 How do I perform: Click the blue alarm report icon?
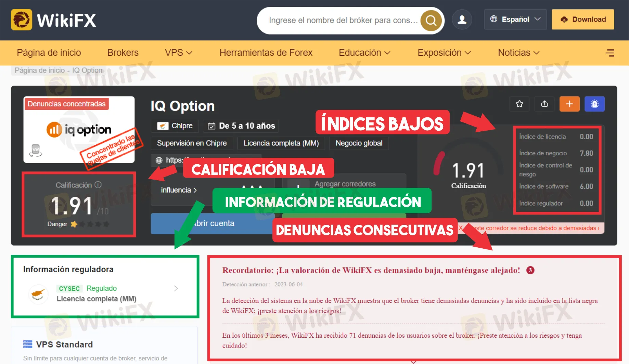coord(595,104)
